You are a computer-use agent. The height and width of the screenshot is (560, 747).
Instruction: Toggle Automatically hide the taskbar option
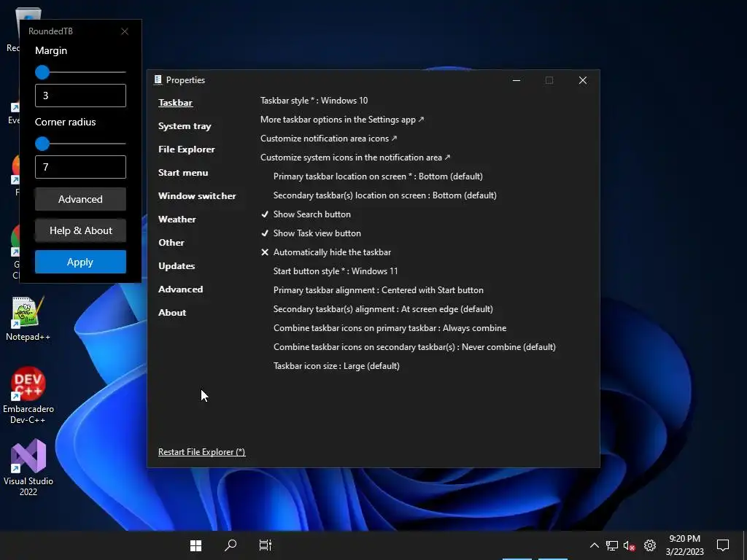tap(326, 252)
